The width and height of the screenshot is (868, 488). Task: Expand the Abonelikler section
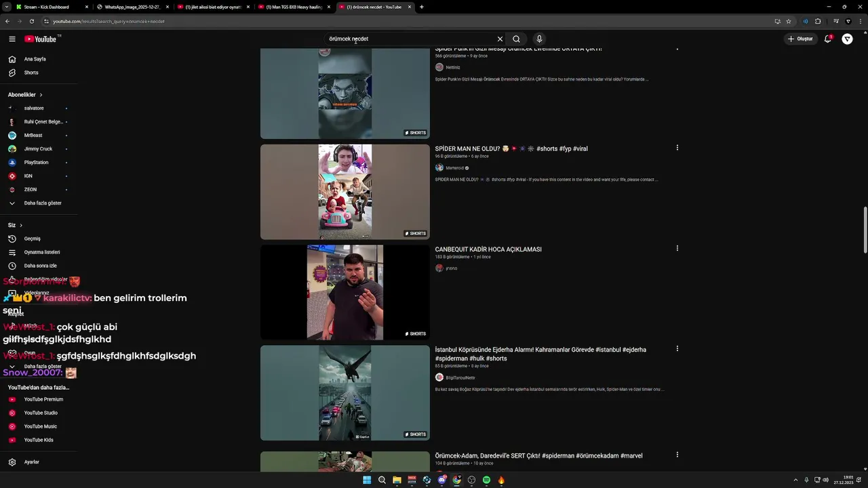[25, 95]
